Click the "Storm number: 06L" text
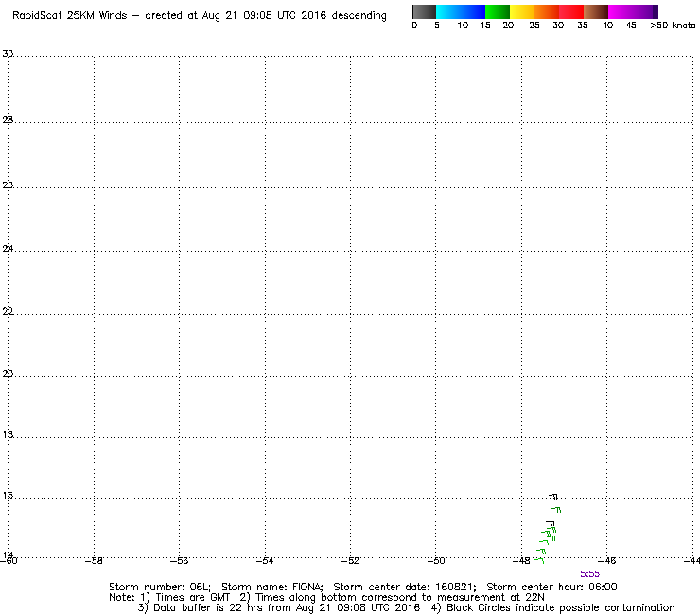Screen dimensions: 700x615 [x=159, y=587]
